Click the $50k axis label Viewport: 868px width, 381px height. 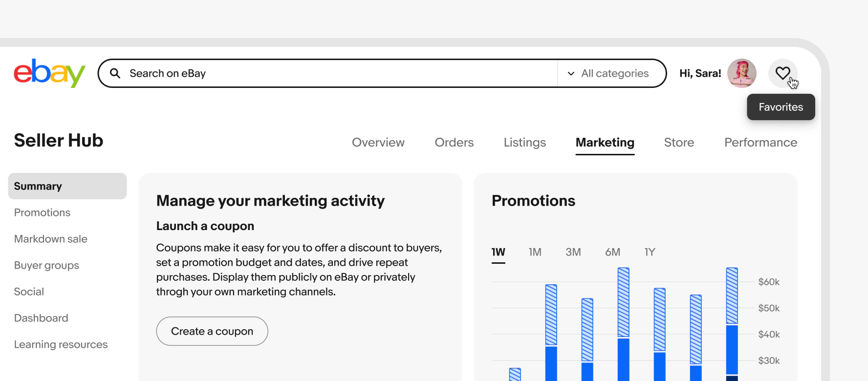coord(769,308)
